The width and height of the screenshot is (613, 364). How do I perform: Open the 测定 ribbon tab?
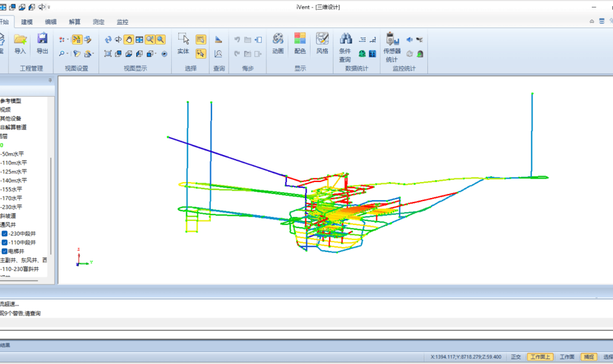point(99,22)
